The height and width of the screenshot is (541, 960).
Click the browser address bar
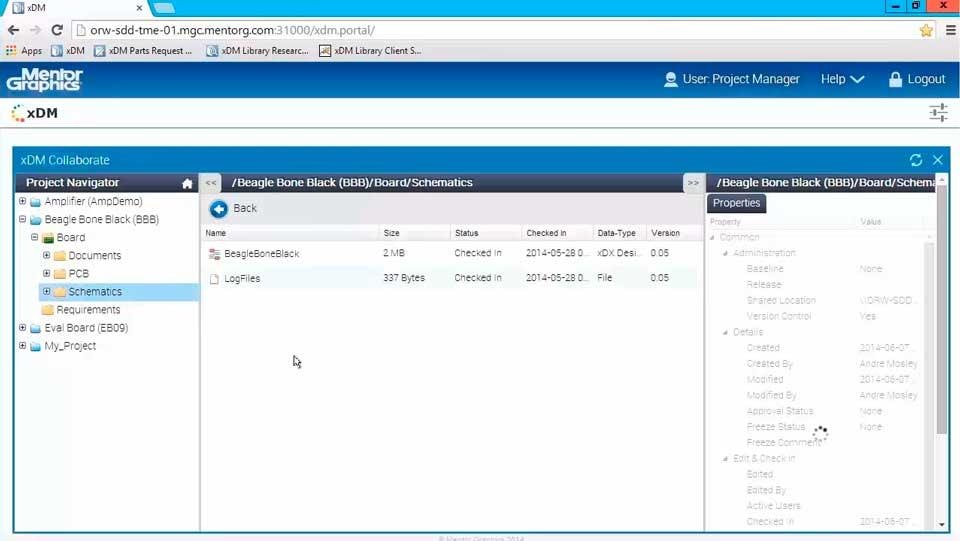click(x=495, y=30)
